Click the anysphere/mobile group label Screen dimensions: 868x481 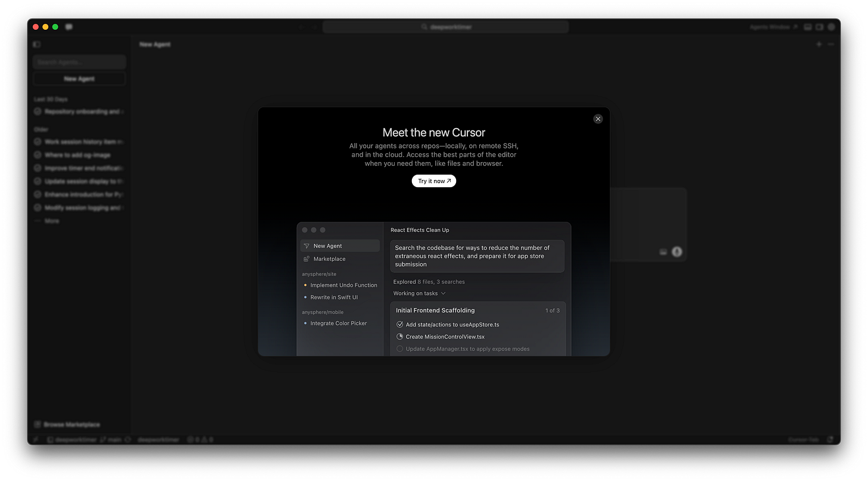(323, 312)
